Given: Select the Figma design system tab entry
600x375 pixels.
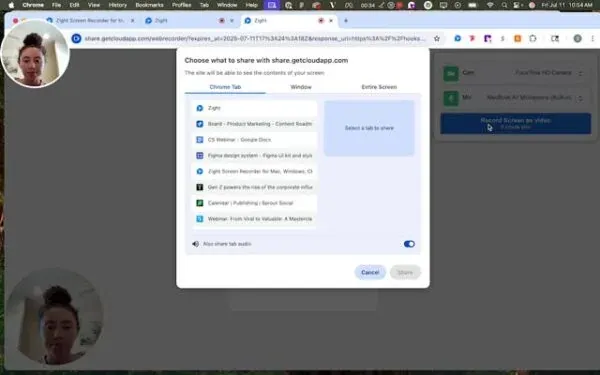Looking at the screenshot, I should pyautogui.click(x=254, y=155).
